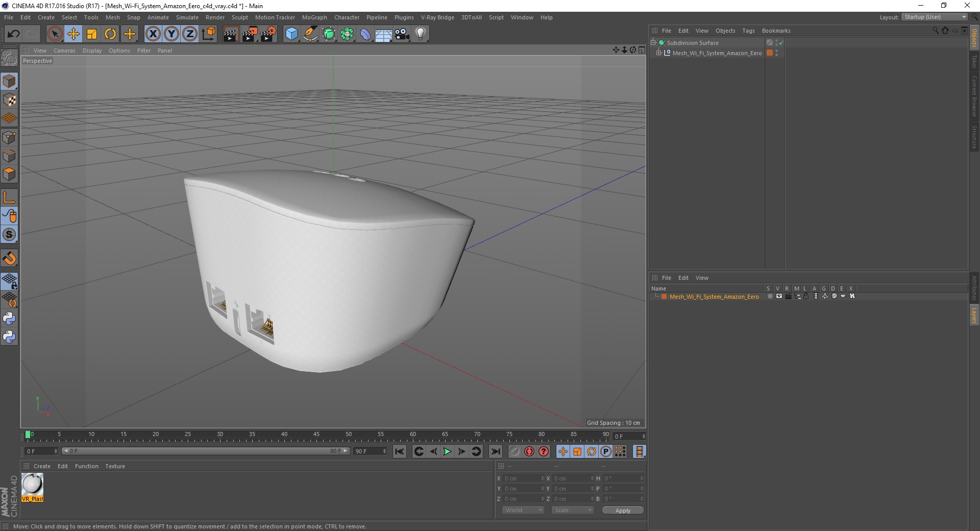Toggle layer View eye icon

tap(779, 296)
